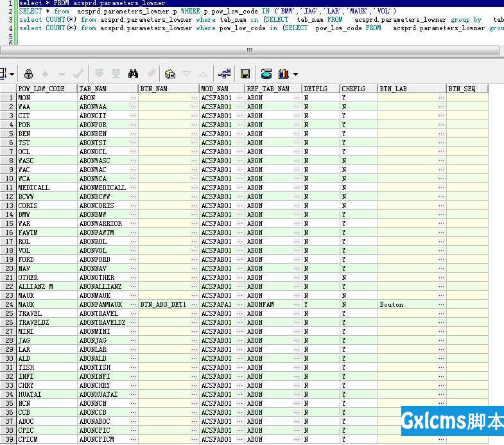Select the CORIS cell

(47, 205)
